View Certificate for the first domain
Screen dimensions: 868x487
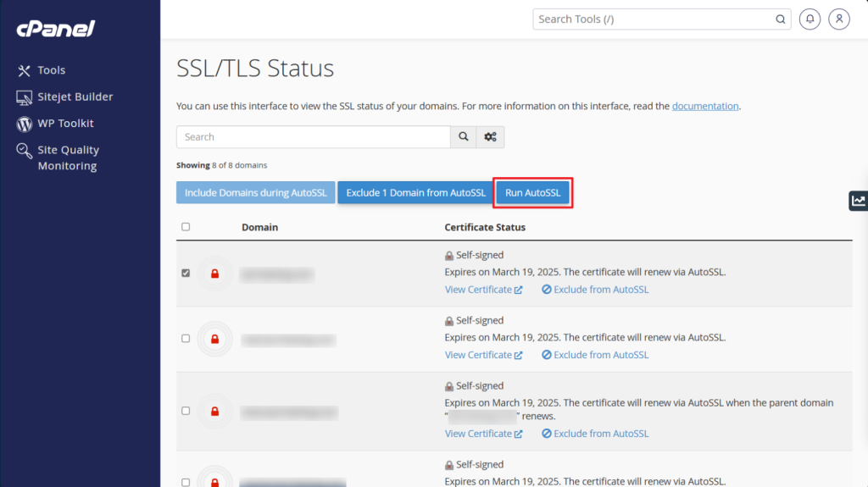click(x=483, y=290)
